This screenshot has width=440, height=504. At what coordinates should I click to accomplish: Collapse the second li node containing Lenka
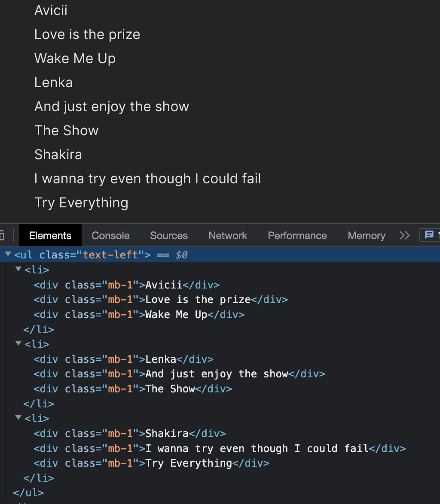pos(18,343)
